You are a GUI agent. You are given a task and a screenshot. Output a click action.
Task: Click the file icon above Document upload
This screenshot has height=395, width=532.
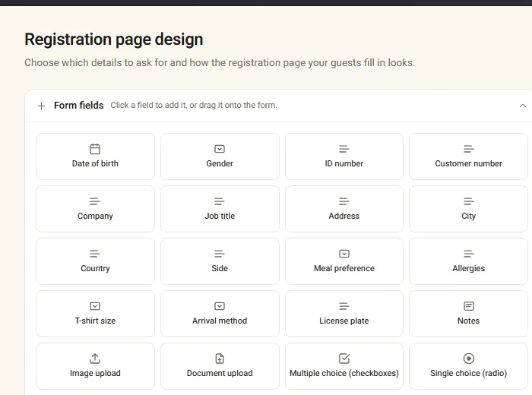tap(220, 359)
